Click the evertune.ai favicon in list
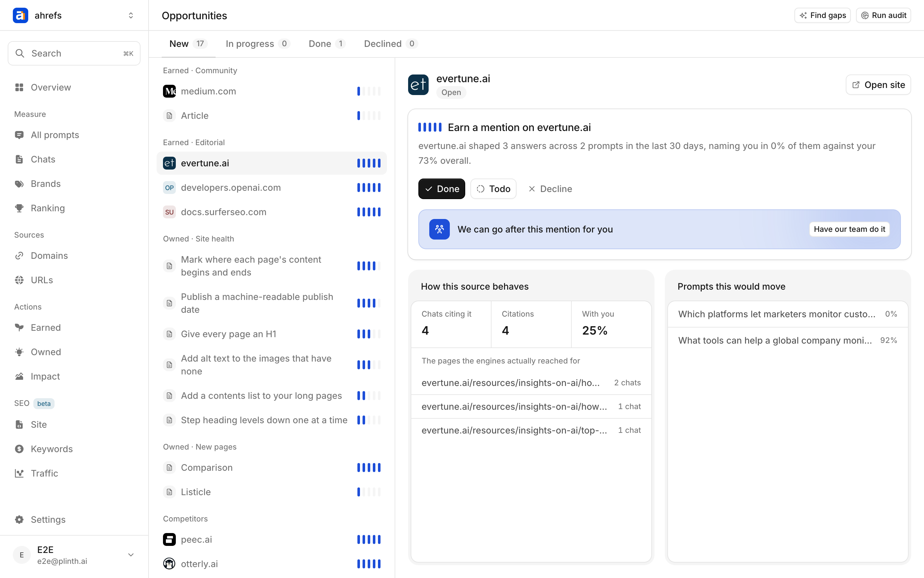The height and width of the screenshot is (578, 924). coord(169,163)
